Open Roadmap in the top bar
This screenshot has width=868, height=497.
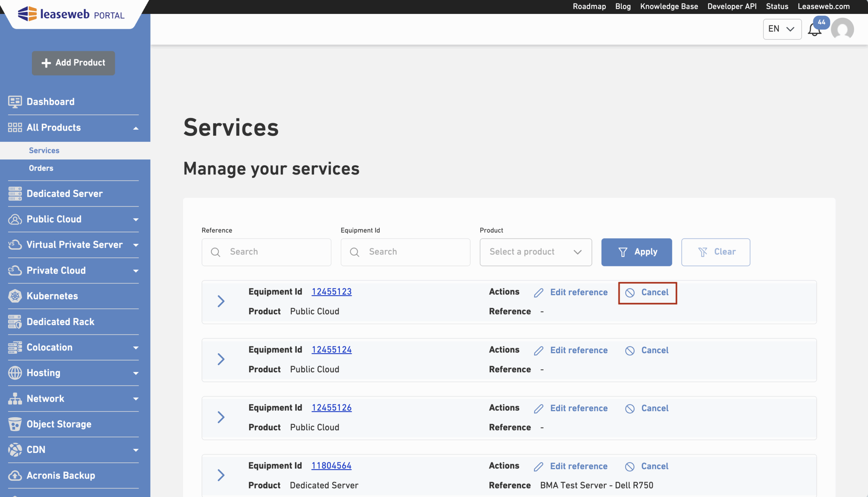tap(589, 6)
